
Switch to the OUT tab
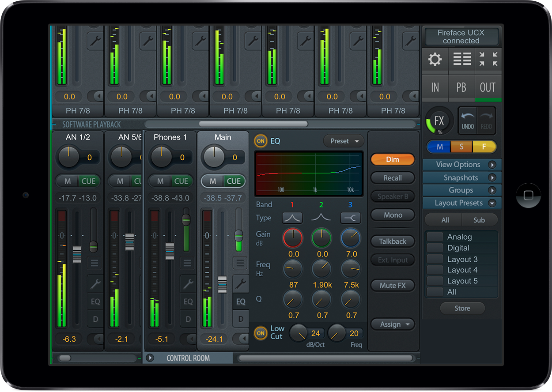pyautogui.click(x=488, y=88)
